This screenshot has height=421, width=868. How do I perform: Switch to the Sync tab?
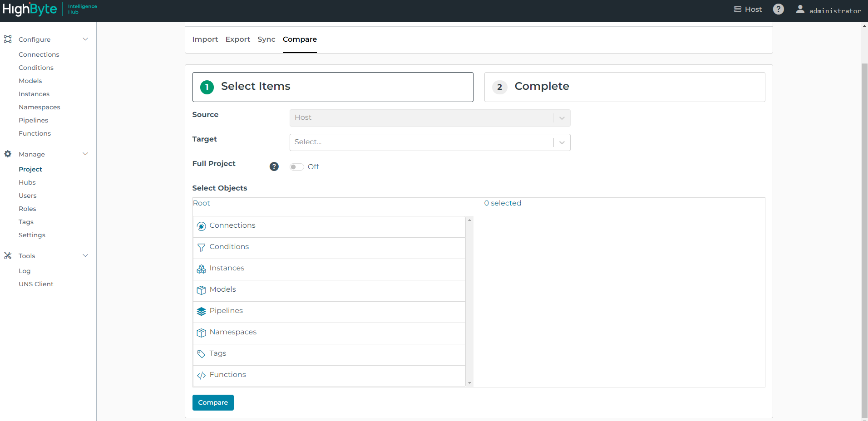pyautogui.click(x=266, y=39)
